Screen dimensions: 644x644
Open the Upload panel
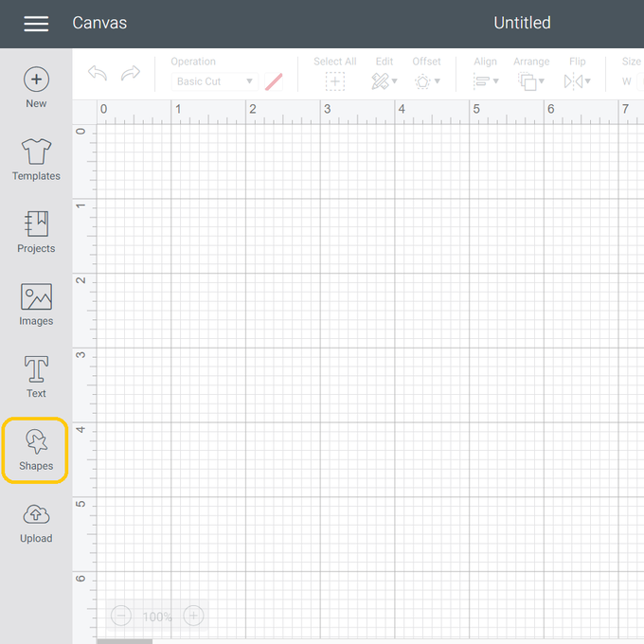tap(36, 524)
